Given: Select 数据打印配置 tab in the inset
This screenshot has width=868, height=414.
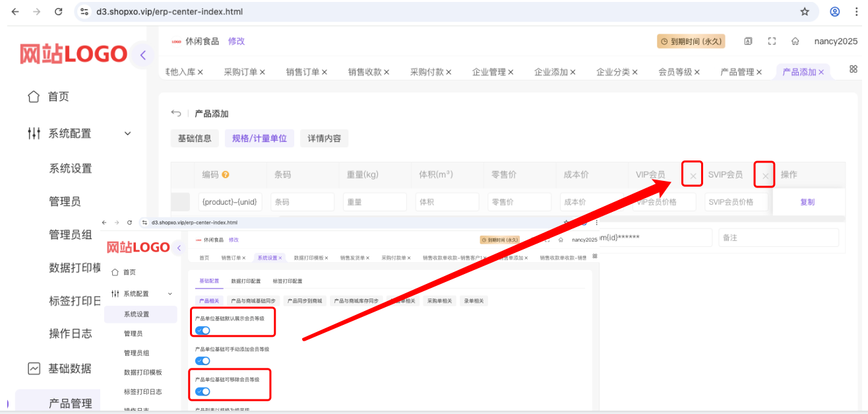Looking at the screenshot, I should [x=246, y=281].
